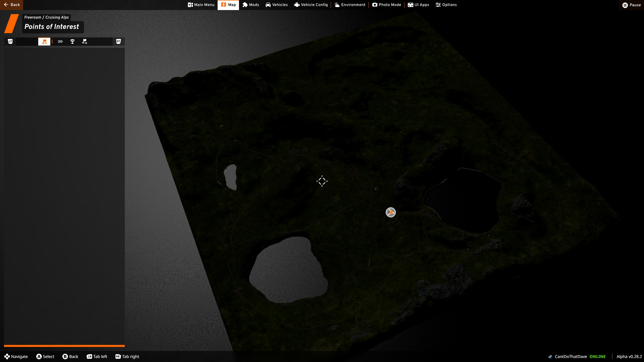Click the CantDoThatDave ONLINE status
The height and width of the screenshot is (362, 644).
point(577,356)
